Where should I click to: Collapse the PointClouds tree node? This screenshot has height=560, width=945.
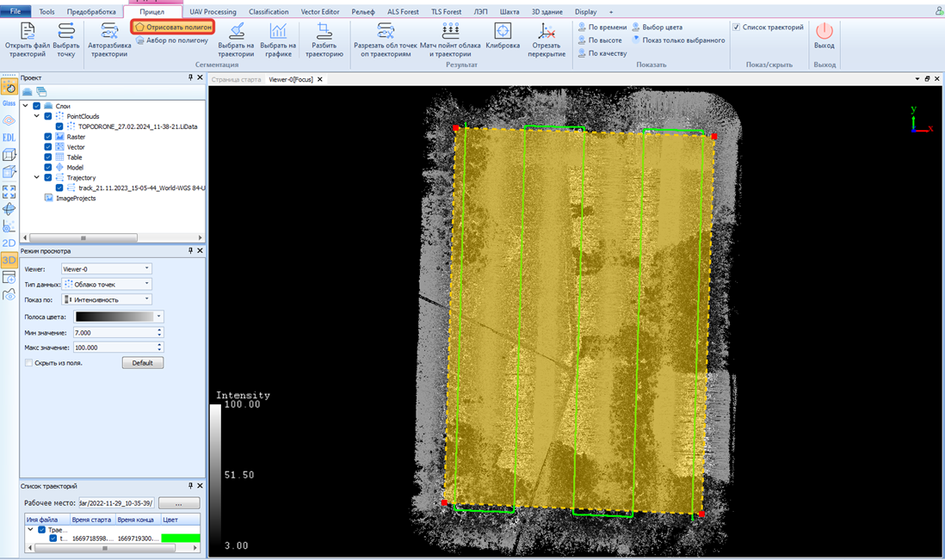37,116
